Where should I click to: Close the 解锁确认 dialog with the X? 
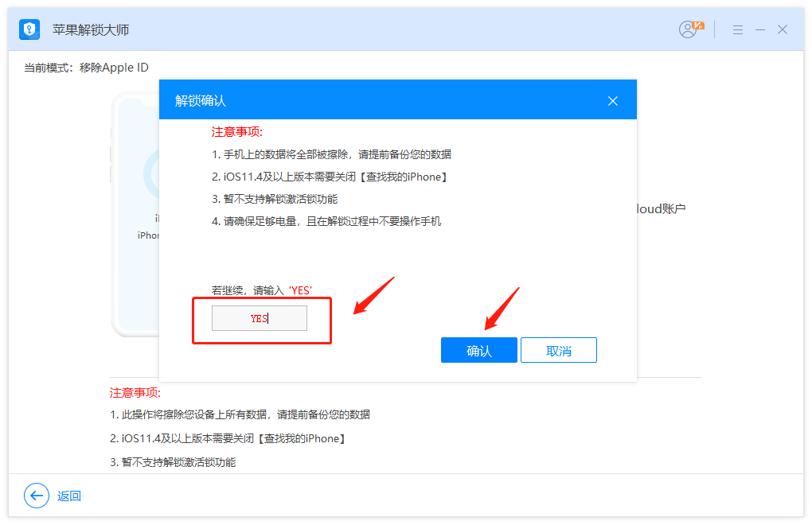(612, 101)
